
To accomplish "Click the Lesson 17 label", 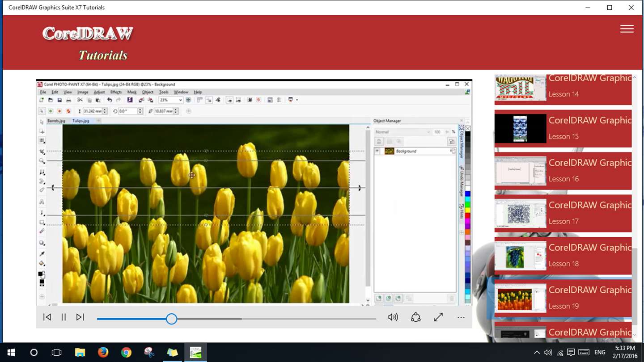I will click(563, 221).
